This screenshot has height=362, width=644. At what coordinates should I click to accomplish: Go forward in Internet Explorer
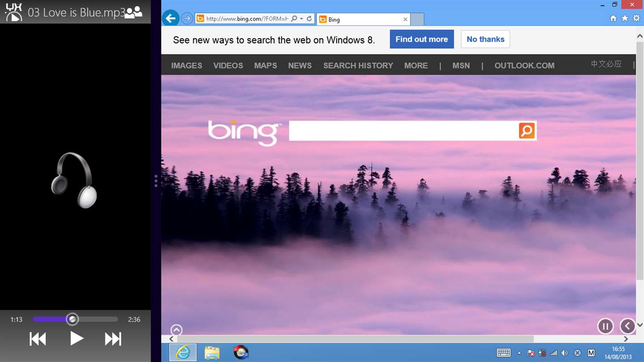pyautogui.click(x=187, y=19)
